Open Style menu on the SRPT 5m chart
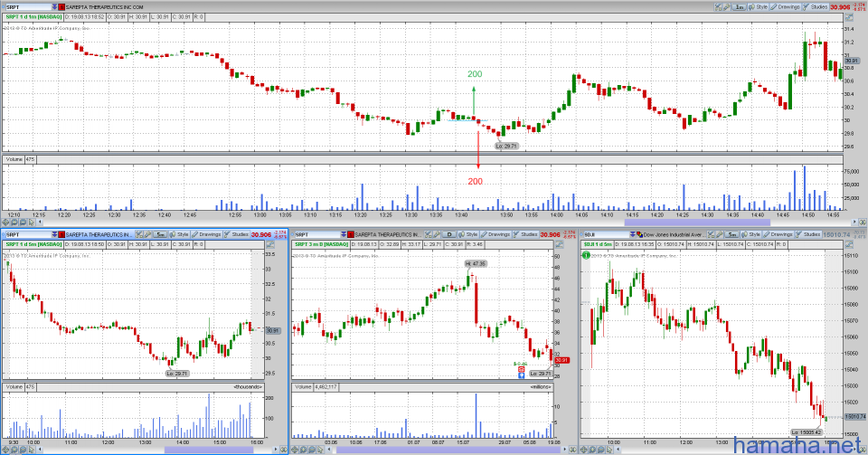The width and height of the screenshot is (868, 455). 179,234
